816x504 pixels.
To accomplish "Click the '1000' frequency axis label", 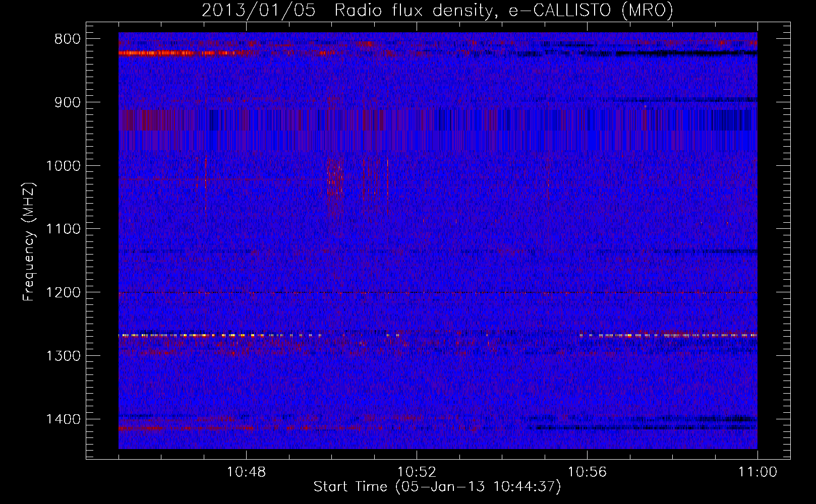I will tap(64, 166).
